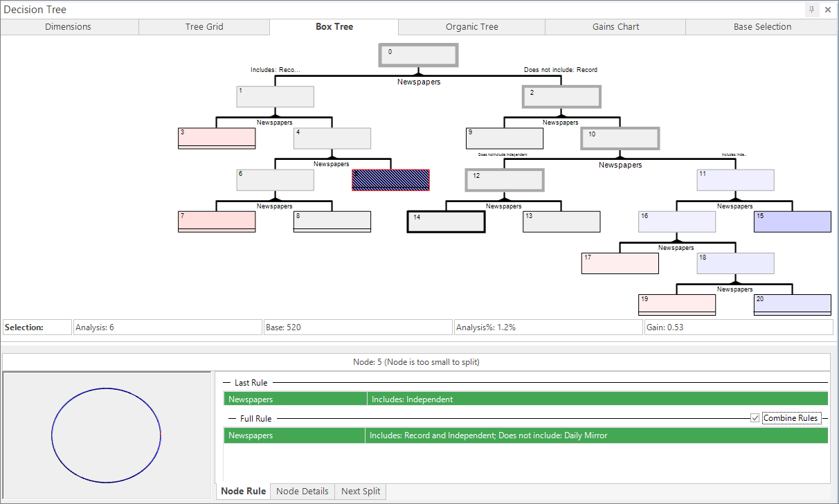
Task: Show the Dimensions tab
Action: point(69,27)
